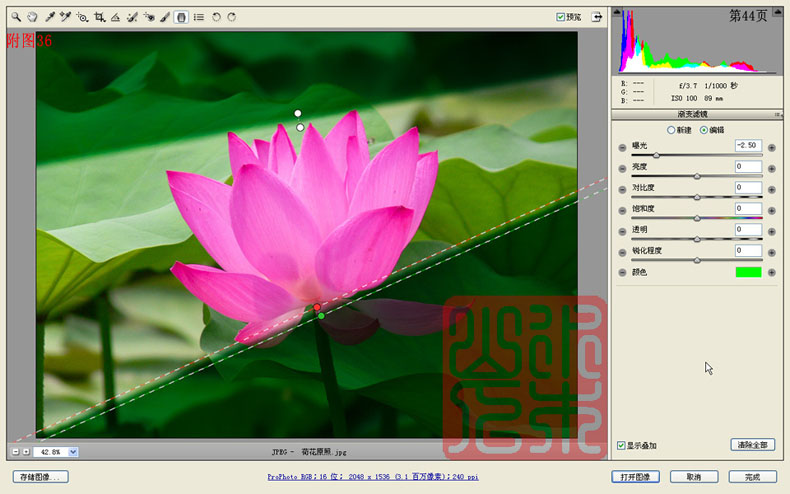Click the 对比度 value field

click(x=748, y=188)
